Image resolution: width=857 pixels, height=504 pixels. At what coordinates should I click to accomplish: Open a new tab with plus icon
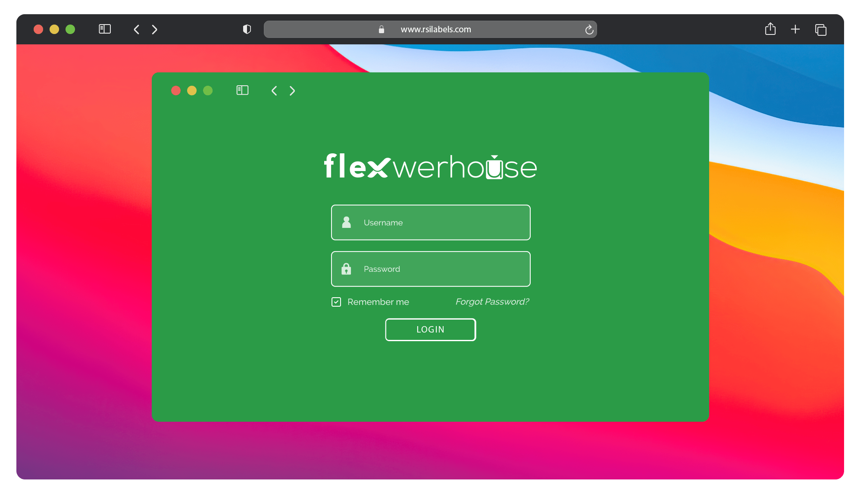tap(795, 29)
